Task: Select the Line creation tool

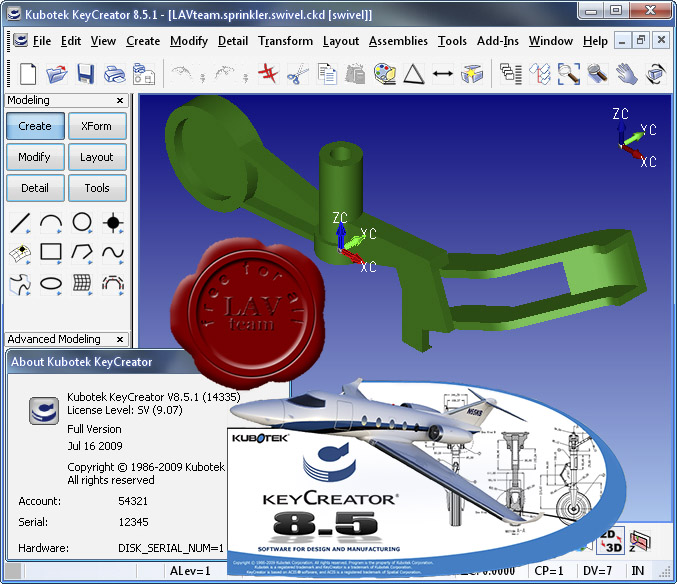Action: pos(20,223)
